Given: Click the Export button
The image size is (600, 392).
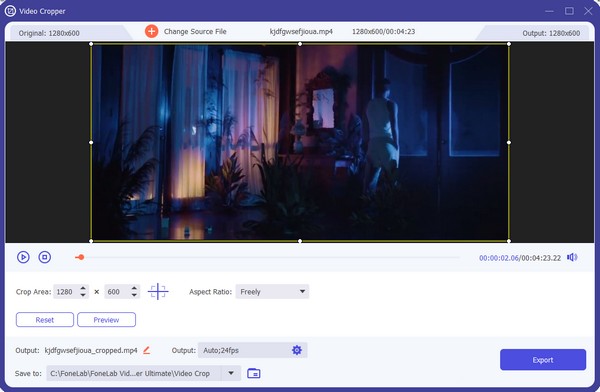Looking at the screenshot, I should [x=543, y=360].
